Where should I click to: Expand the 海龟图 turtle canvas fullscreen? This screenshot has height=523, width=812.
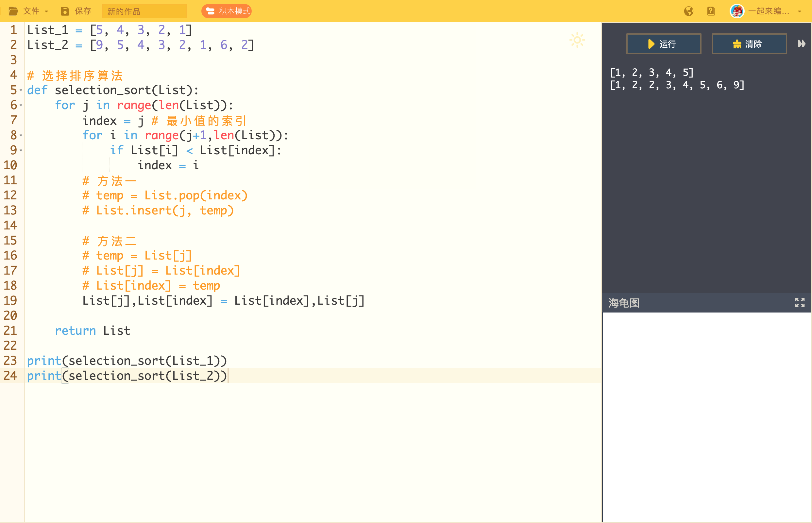pyautogui.click(x=800, y=302)
